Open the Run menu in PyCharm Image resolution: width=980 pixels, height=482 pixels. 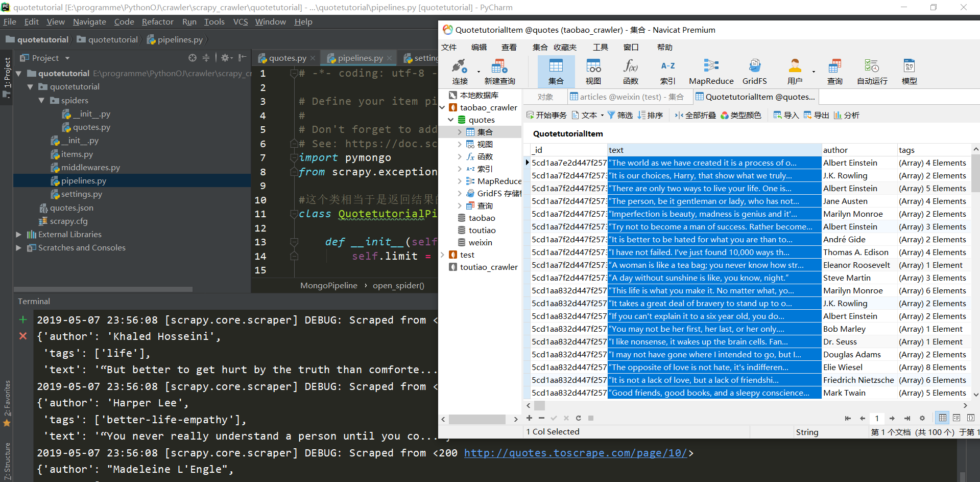coord(189,21)
